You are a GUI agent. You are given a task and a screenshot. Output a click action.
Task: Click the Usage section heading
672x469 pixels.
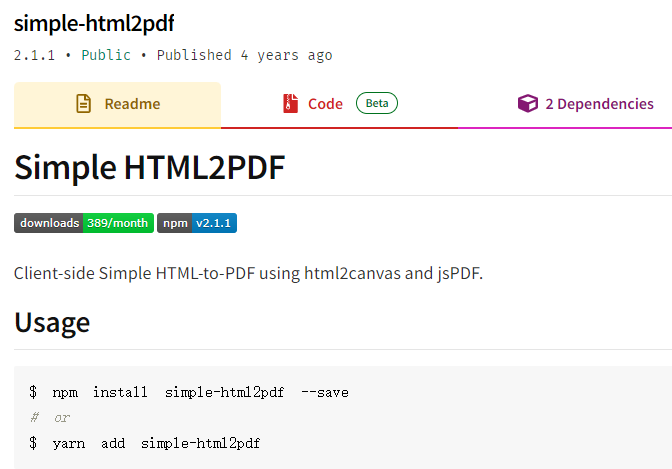52,322
